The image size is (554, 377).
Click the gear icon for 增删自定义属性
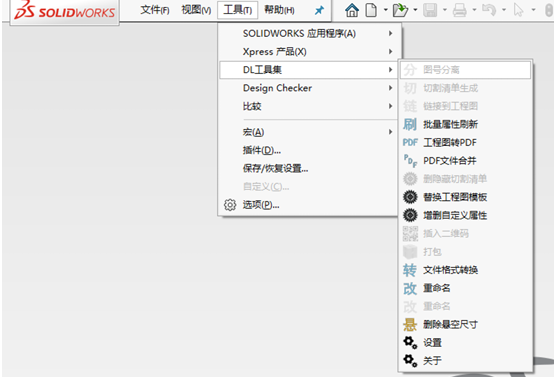click(x=410, y=215)
